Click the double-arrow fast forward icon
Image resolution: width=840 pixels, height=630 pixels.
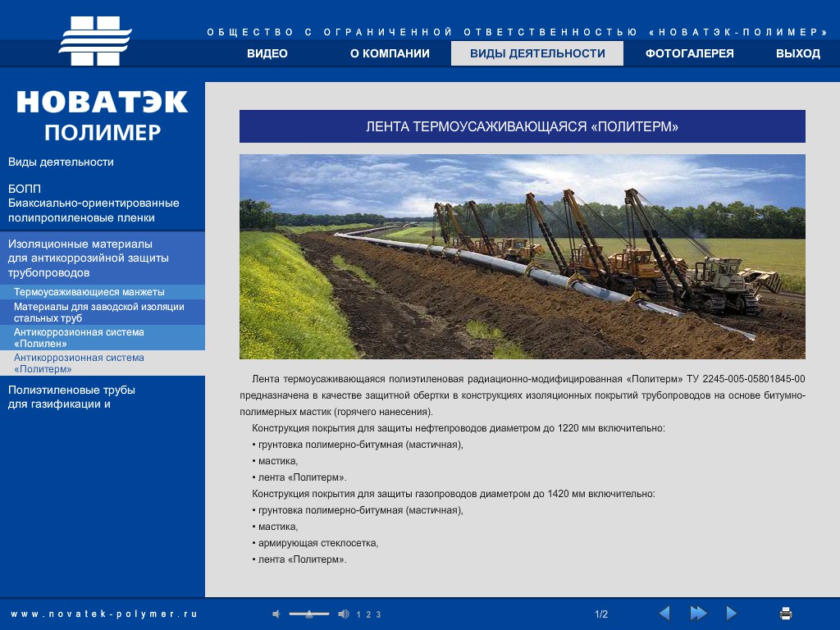click(x=699, y=614)
